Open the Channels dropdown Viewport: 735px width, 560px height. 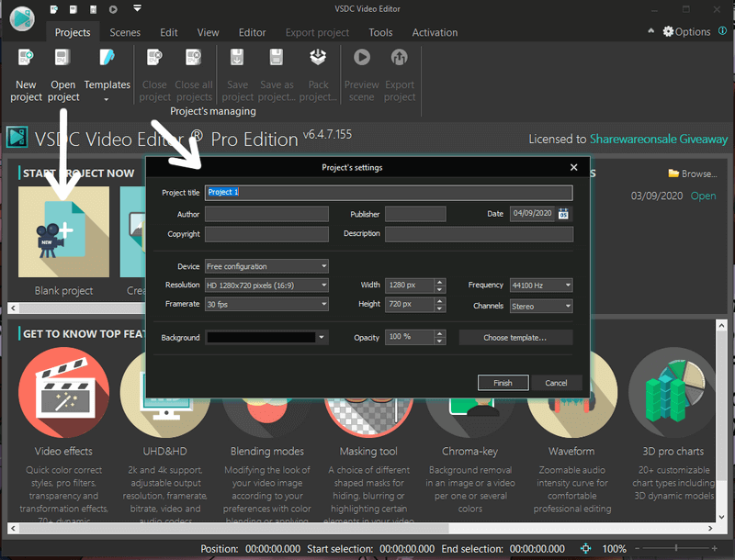541,307
